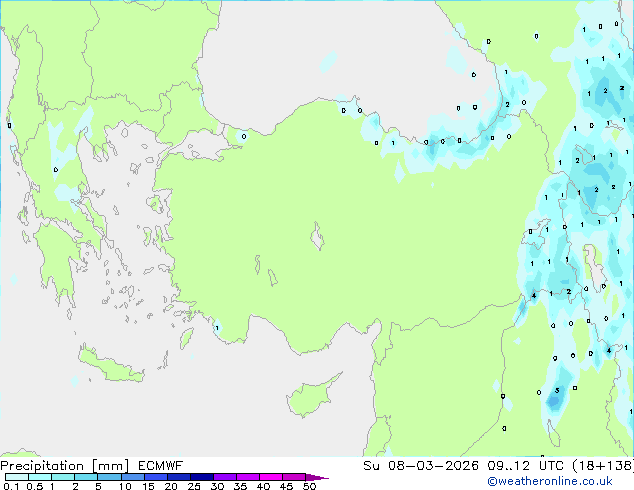The width and height of the screenshot is (634, 490).
Task: Click the 5–10 mm legend color box
Action: pyautogui.click(x=109, y=477)
